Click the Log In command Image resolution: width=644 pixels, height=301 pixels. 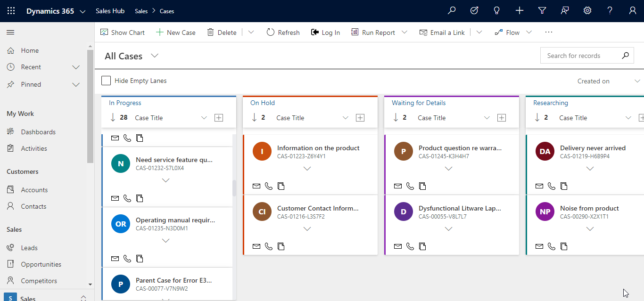[x=325, y=33]
